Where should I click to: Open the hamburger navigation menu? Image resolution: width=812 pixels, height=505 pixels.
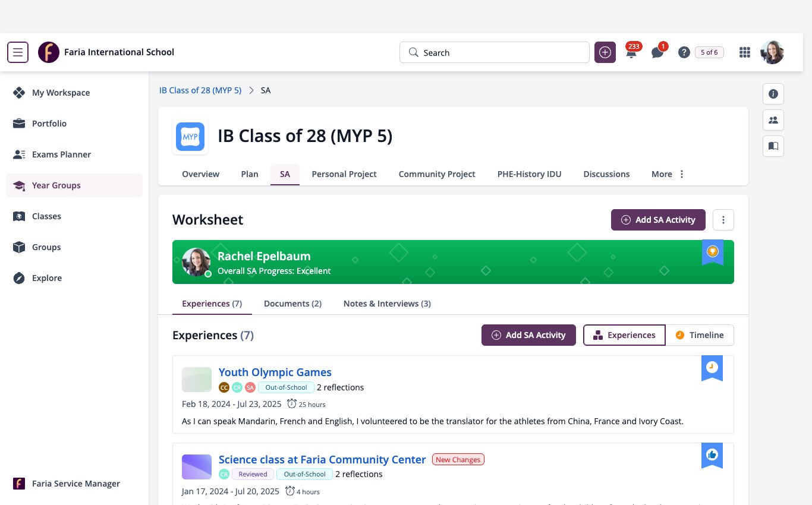(18, 52)
